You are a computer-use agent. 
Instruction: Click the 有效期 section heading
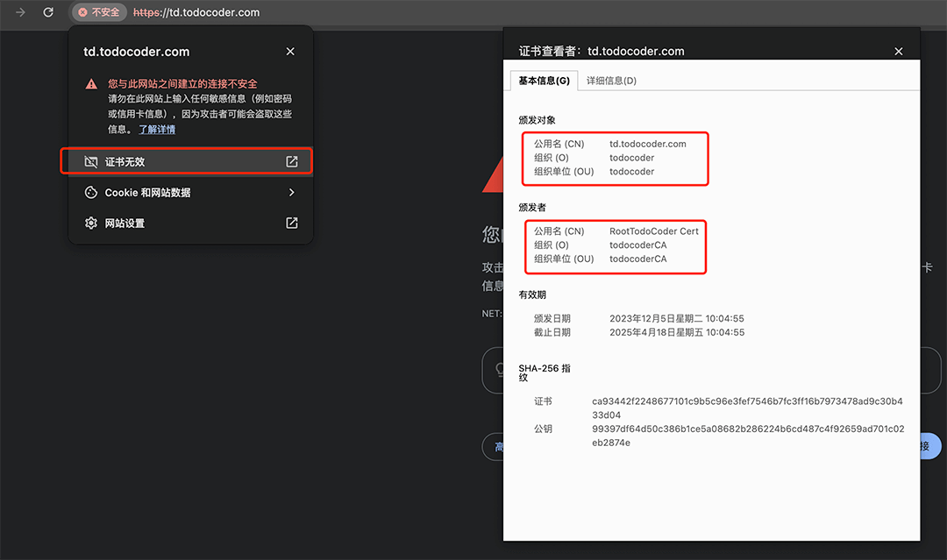(x=532, y=295)
